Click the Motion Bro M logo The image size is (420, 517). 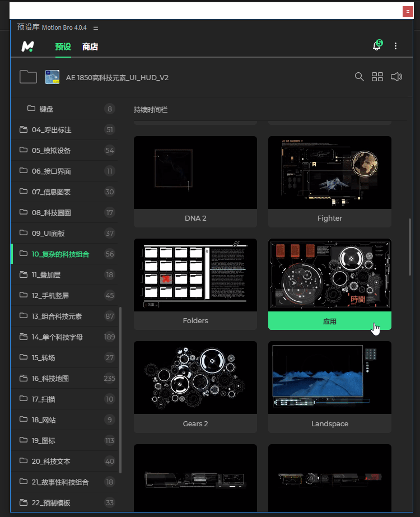click(x=27, y=46)
